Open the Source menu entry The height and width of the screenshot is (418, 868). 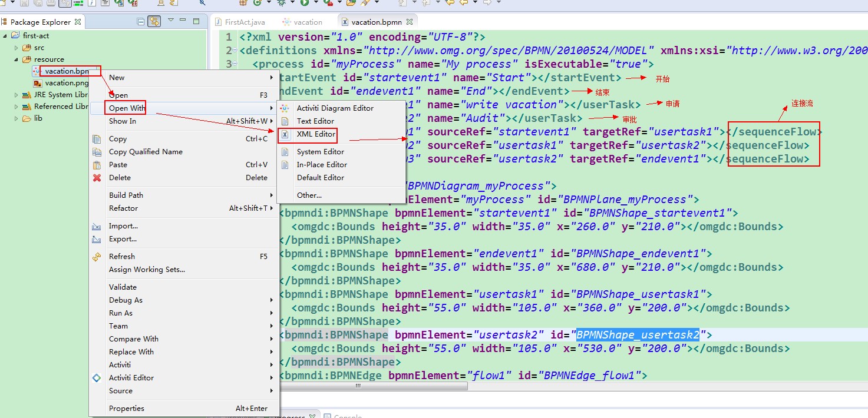coord(184,391)
